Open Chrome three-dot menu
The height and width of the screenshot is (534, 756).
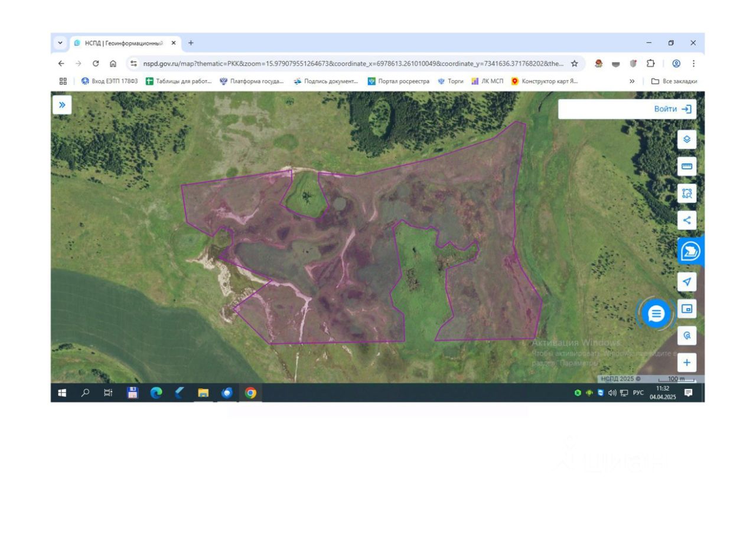[693, 64]
